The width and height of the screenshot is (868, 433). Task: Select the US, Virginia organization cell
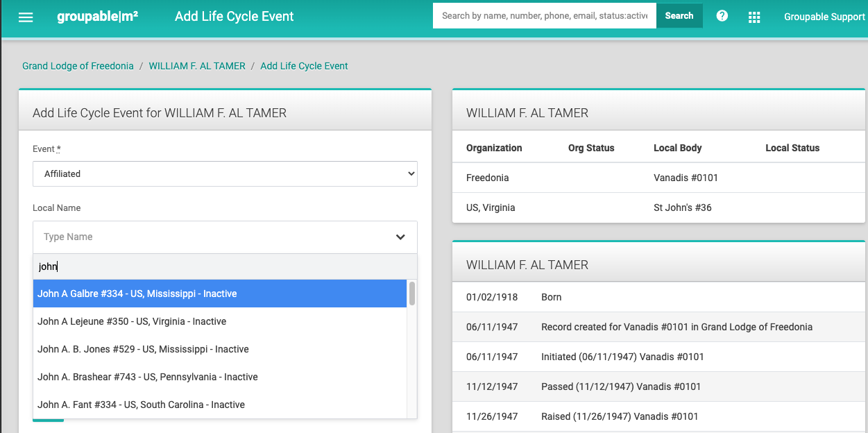tap(491, 207)
